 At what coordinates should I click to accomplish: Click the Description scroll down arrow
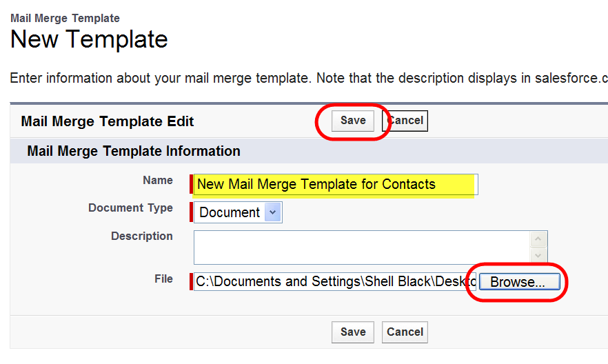pos(538,256)
